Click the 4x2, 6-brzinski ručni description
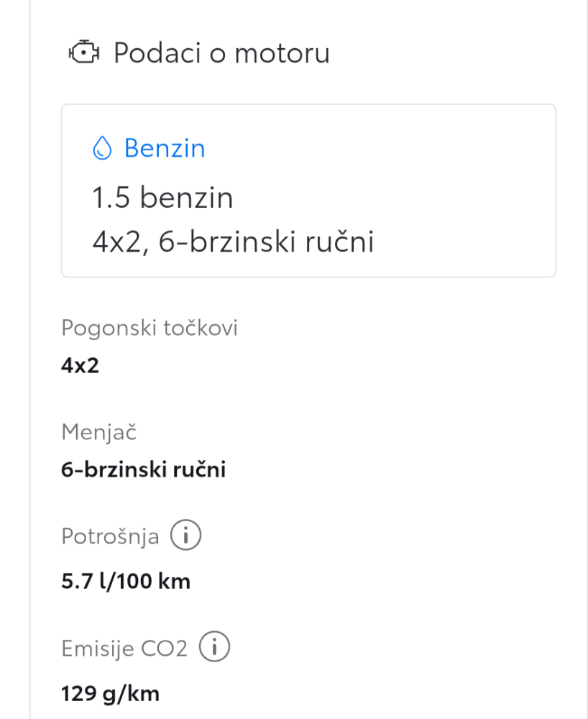This screenshot has width=588, height=719. point(234,242)
